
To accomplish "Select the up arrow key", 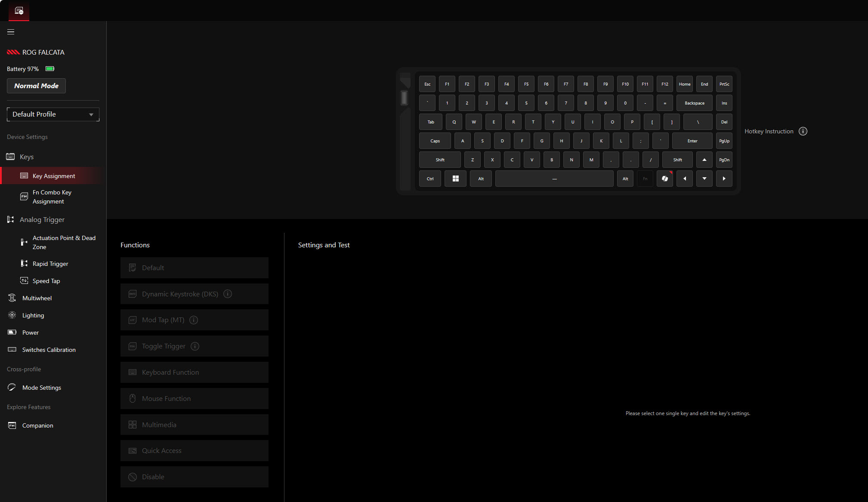I will (704, 160).
